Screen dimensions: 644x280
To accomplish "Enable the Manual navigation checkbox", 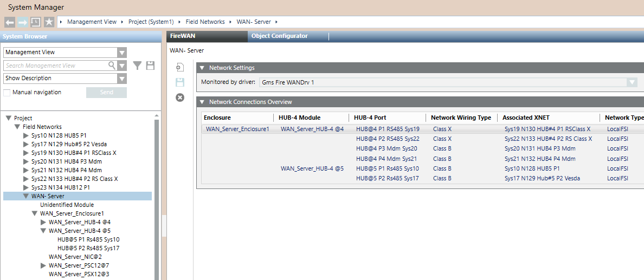I will click(7, 93).
